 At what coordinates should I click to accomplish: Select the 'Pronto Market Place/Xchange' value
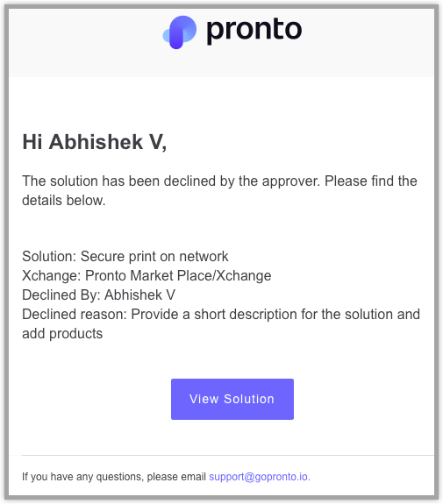point(178,275)
